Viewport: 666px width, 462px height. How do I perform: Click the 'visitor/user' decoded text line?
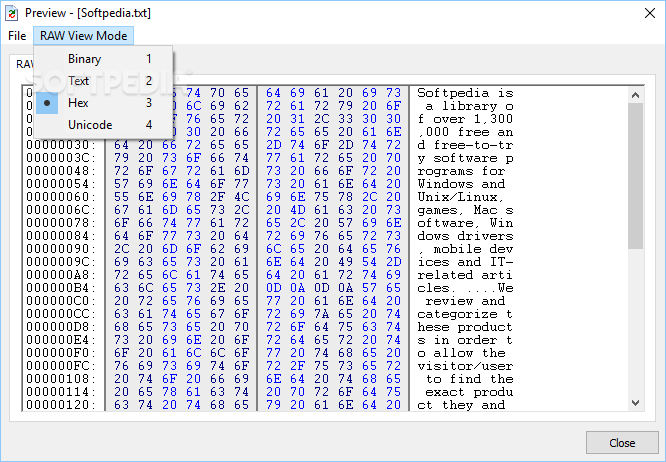pyautogui.click(x=466, y=366)
